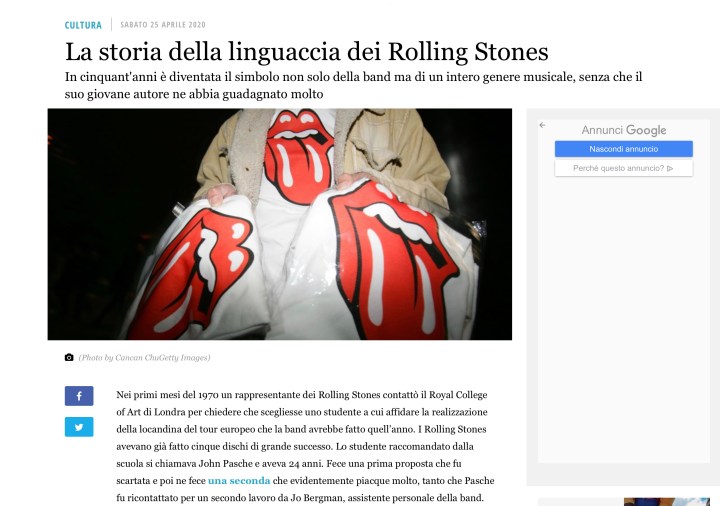Screen dimensions: 720x506
Task: Click the 'Nascondi annuncio' button
Action: [x=624, y=149]
